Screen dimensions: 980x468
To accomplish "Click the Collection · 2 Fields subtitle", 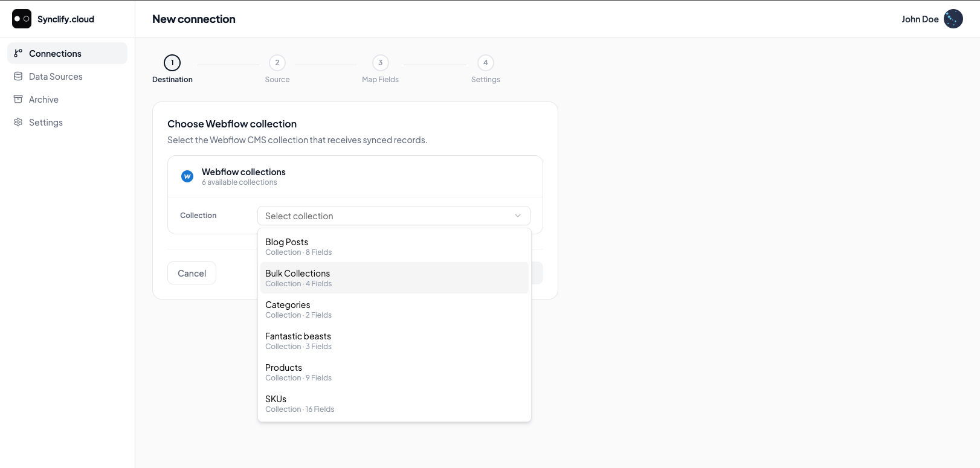I will coord(298,315).
